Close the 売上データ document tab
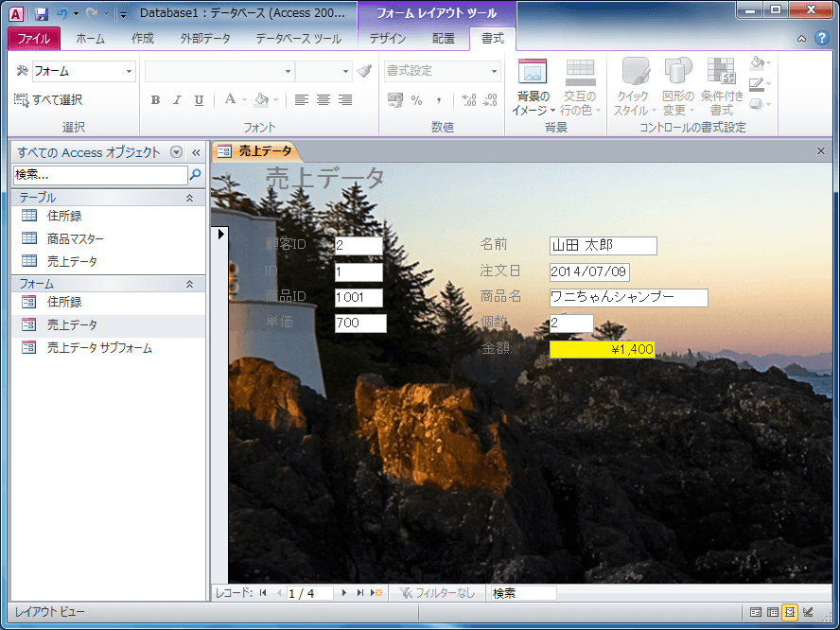Viewport: 840px width, 630px height. pyautogui.click(x=821, y=151)
